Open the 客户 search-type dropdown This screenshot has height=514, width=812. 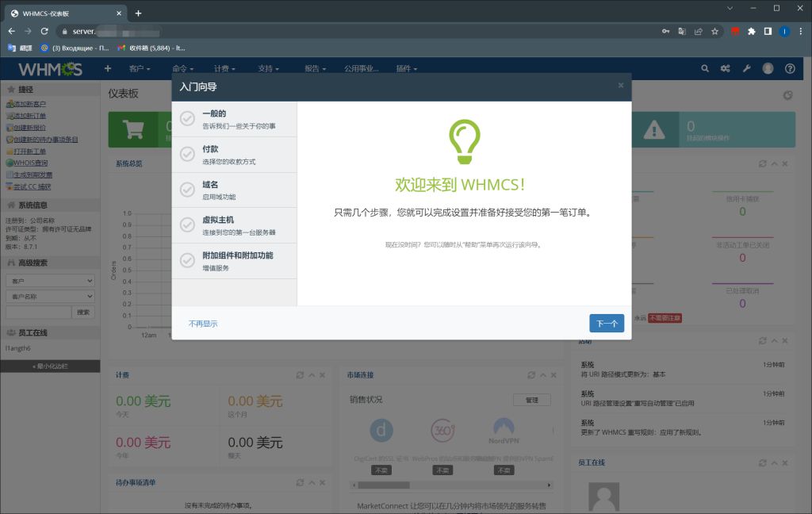tap(49, 279)
